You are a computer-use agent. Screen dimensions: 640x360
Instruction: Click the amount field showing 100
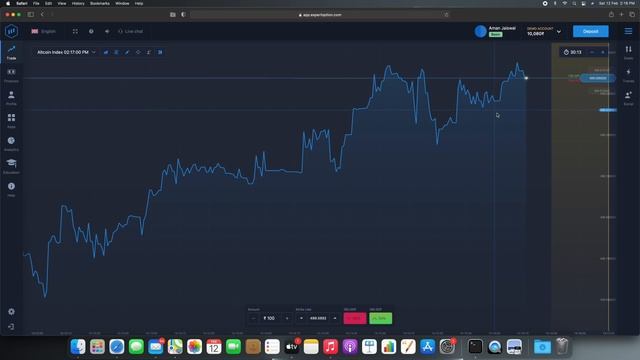point(270,318)
